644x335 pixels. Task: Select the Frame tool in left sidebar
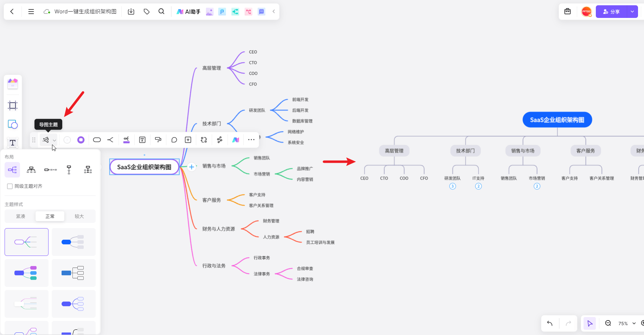(x=13, y=105)
